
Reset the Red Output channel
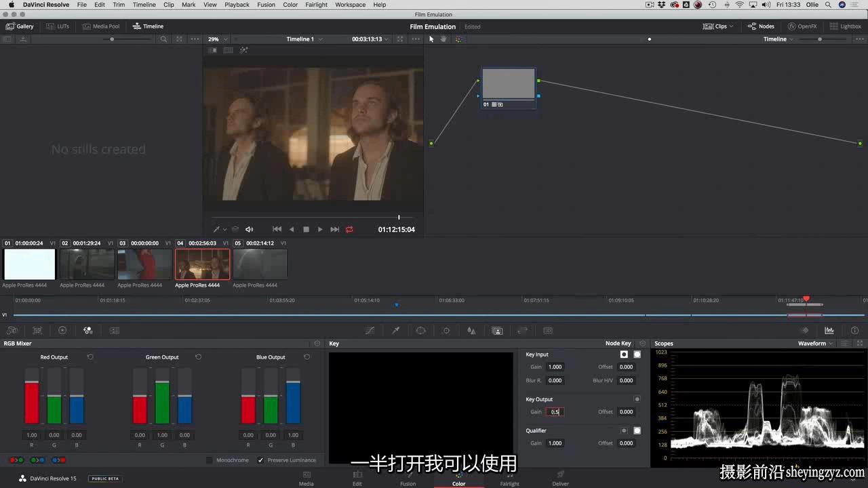point(90,357)
